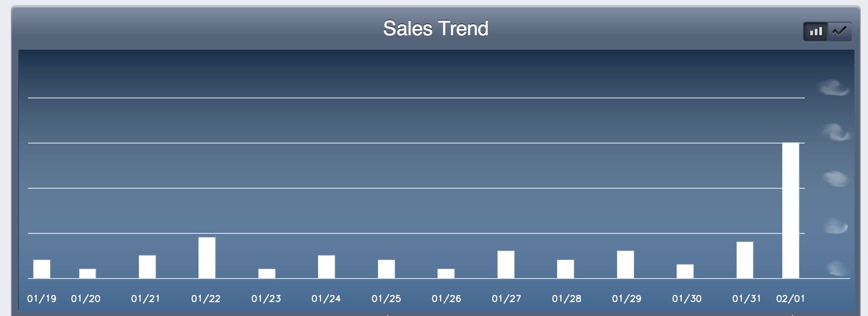Image resolution: width=868 pixels, height=316 pixels.
Task: Click the bottom blurred y-axis value
Action: 838,269
